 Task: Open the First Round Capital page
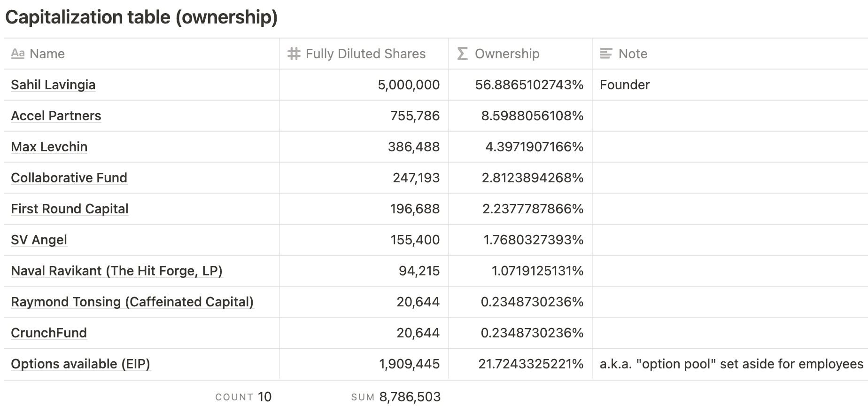(70, 209)
